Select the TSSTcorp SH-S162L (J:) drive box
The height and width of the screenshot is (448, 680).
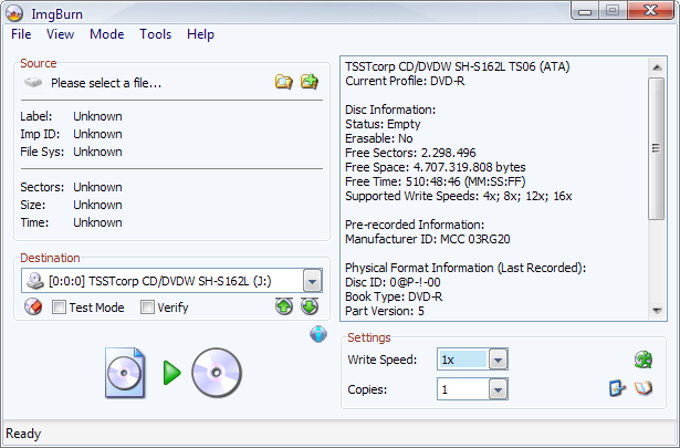(172, 281)
